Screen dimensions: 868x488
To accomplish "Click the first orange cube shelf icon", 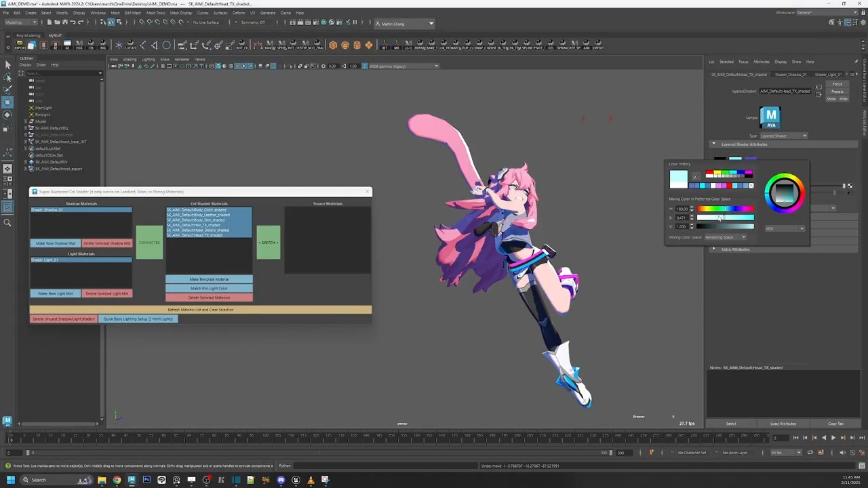I will point(333,45).
